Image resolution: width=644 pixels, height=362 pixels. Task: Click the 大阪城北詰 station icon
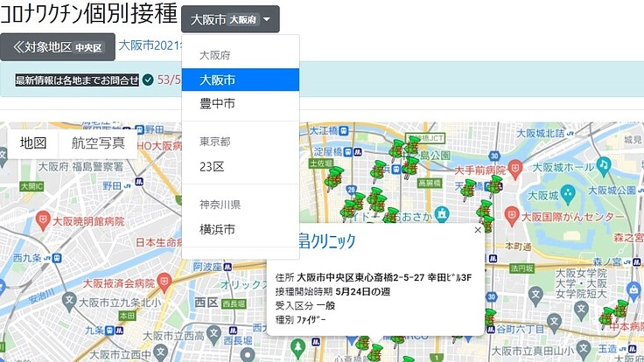570,134
